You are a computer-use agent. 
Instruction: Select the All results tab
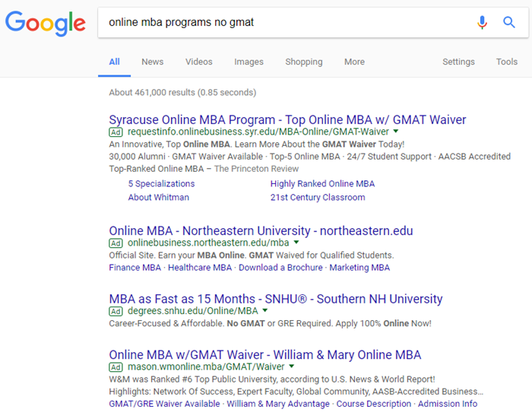pos(114,62)
